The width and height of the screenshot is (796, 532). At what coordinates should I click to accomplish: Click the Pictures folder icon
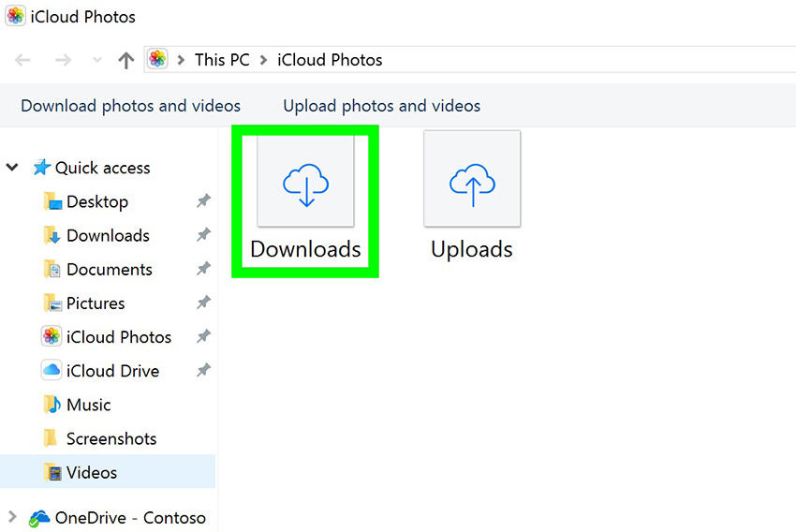click(52, 303)
